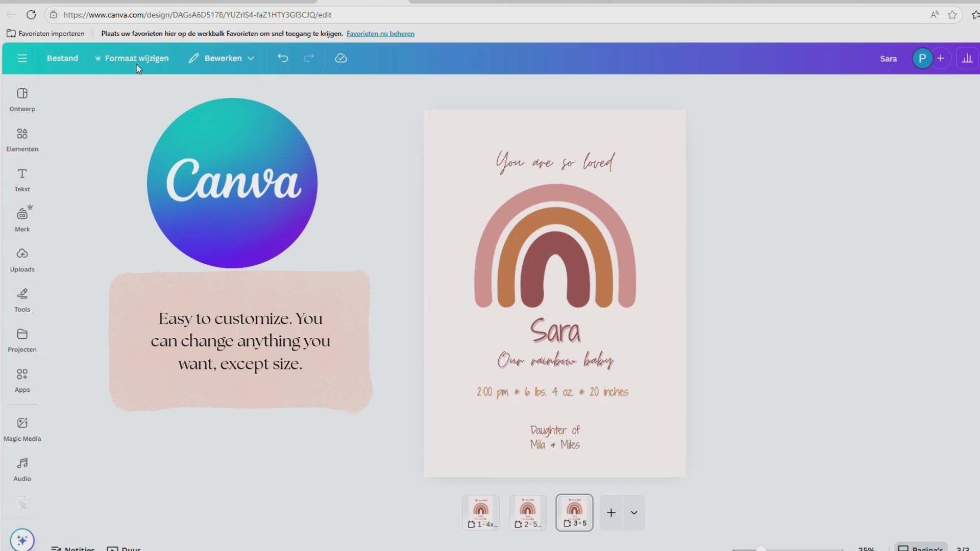This screenshot has height=551, width=980.
Task: Open the Tools panel
Action: point(22,300)
